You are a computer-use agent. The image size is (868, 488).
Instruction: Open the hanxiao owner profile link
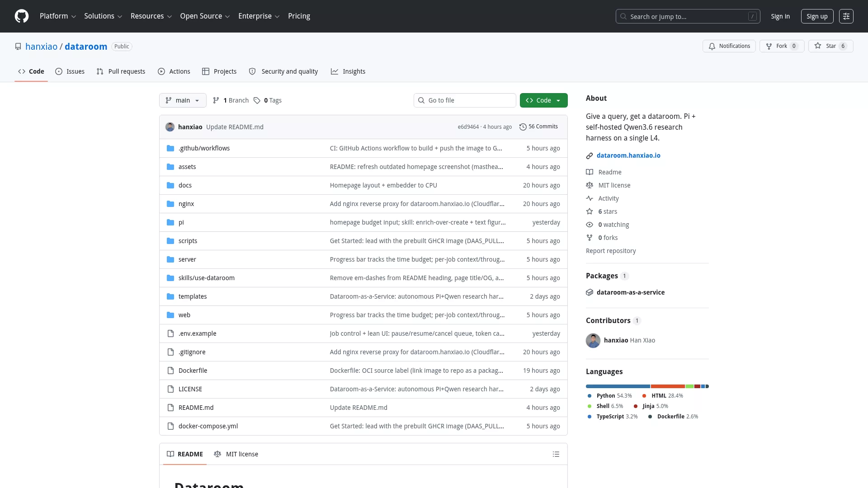[42, 47]
